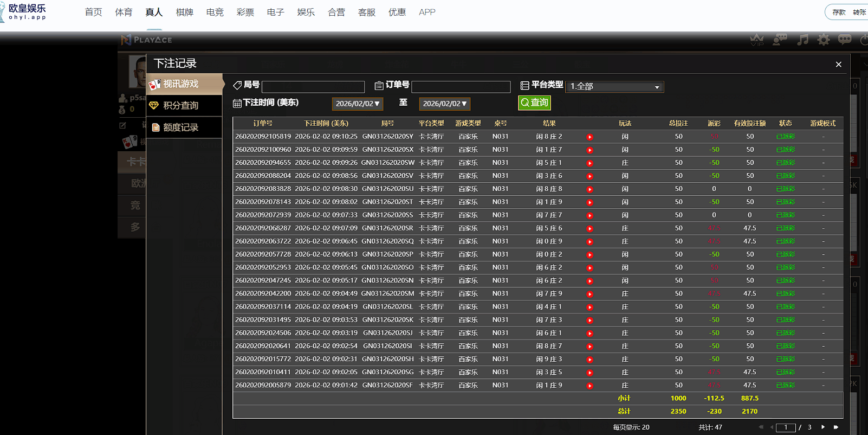Click the green 查询 button
The height and width of the screenshot is (435, 868).
point(534,103)
